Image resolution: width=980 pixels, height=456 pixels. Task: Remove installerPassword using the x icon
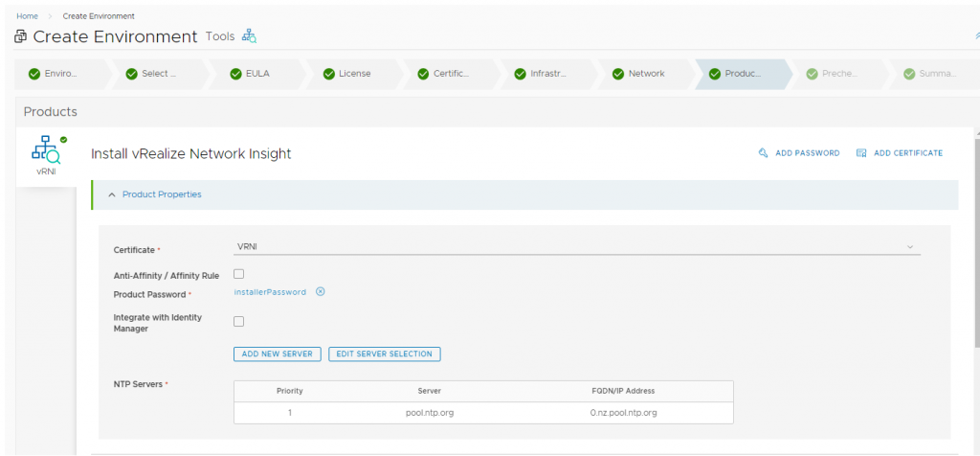(320, 291)
